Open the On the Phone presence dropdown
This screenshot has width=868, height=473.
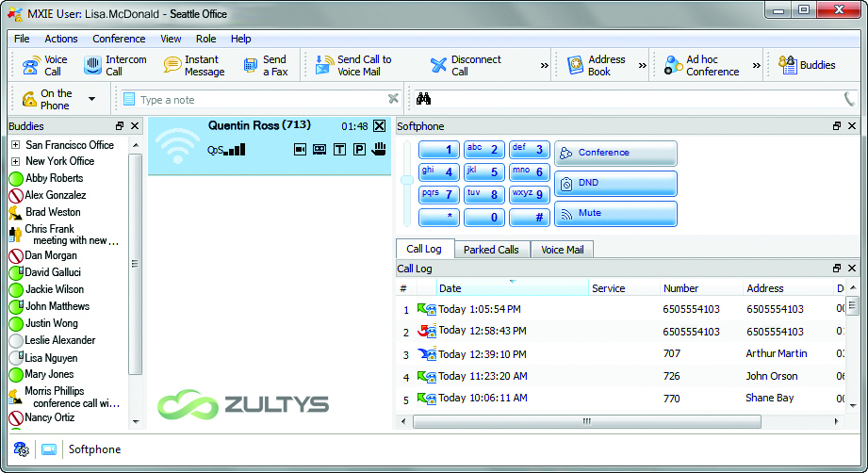coord(92,99)
